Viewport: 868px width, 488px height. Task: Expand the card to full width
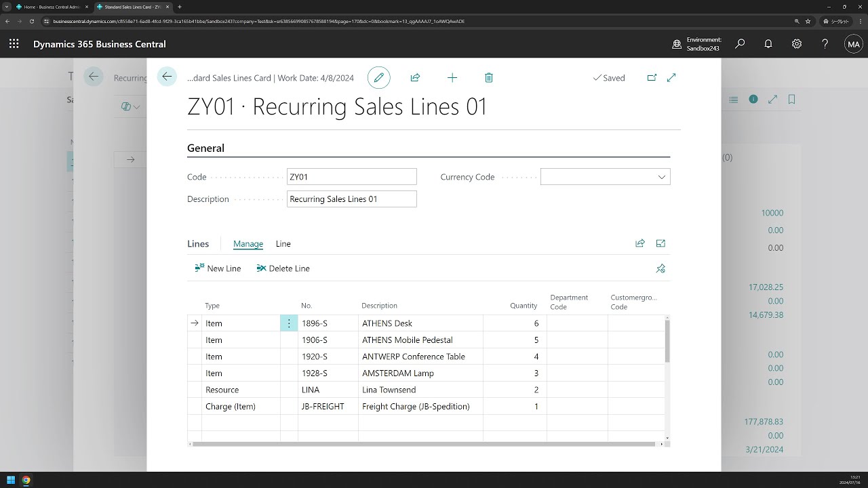(x=671, y=78)
